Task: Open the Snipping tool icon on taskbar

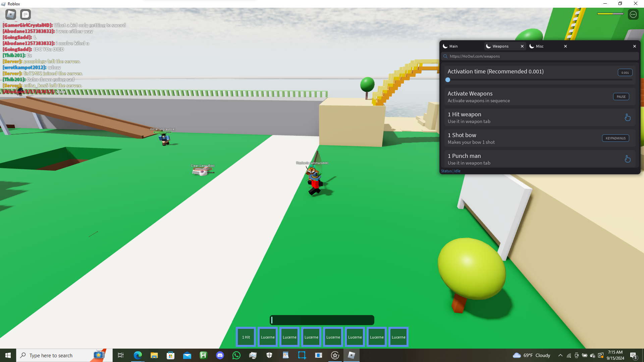Action: point(302,355)
